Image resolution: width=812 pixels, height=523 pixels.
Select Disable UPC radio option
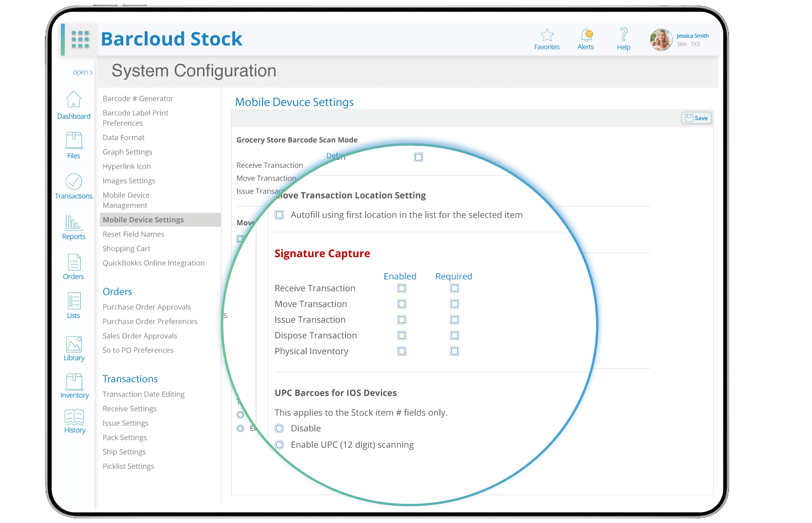[x=280, y=429]
